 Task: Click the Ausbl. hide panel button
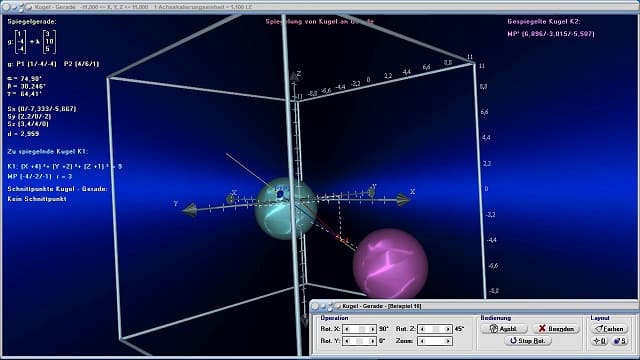click(504, 329)
